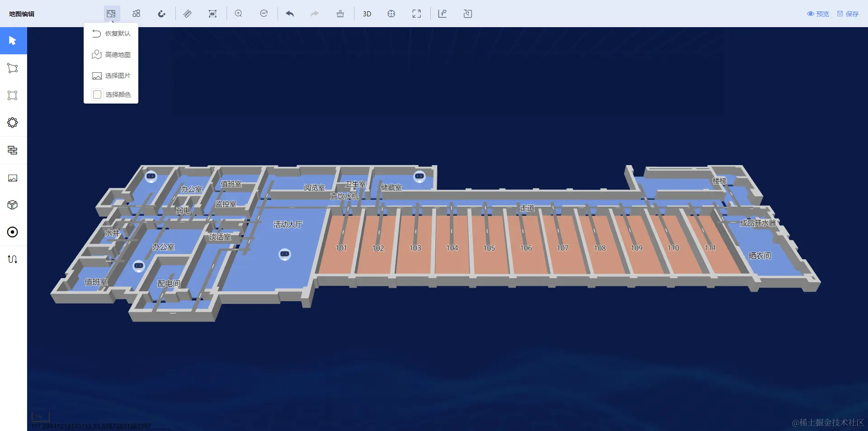Choose 恢复默认 from the background menu
The width and height of the screenshot is (868, 431).
click(111, 33)
